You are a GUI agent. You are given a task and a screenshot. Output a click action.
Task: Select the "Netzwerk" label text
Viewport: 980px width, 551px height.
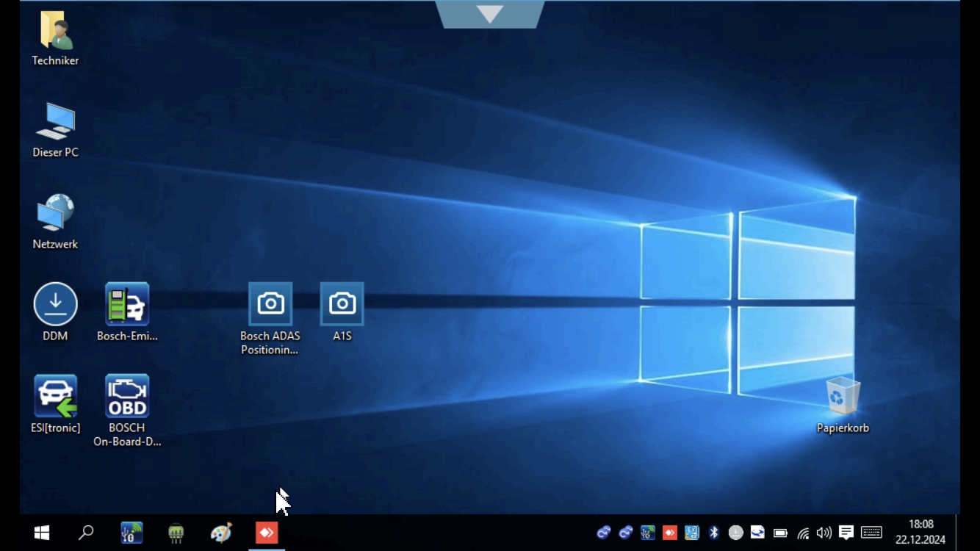(55, 244)
